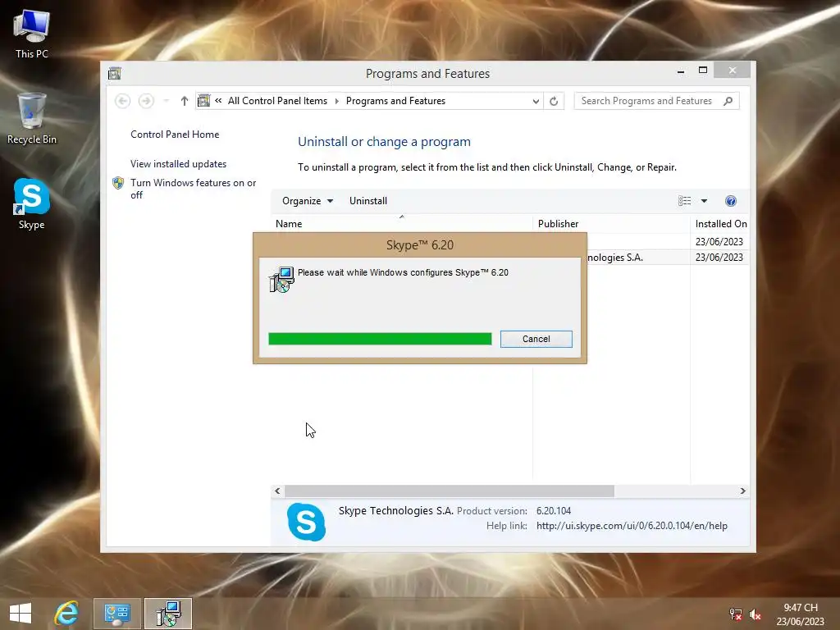
Task: Click the Uninstall toolbar button
Action: click(368, 201)
